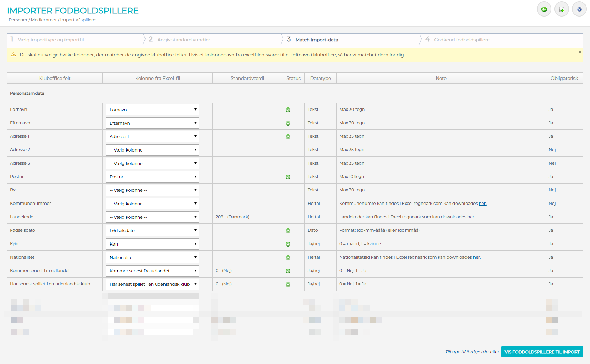The height and width of the screenshot is (364, 590).
Task: Select step 4 Godkend fodboldspillere
Action: coord(461,40)
